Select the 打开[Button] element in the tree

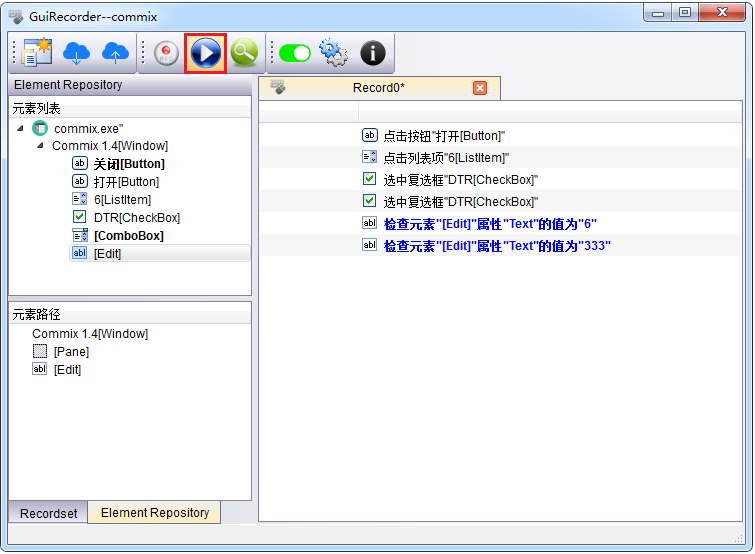(126, 182)
